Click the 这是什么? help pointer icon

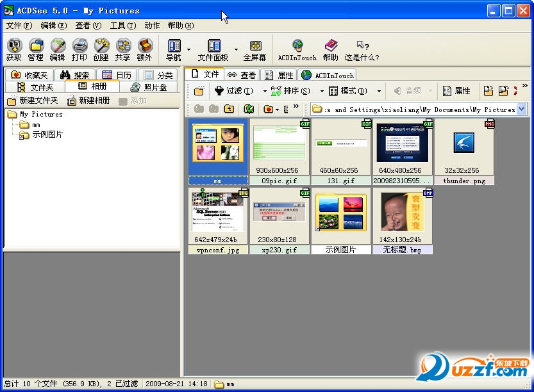[x=362, y=46]
